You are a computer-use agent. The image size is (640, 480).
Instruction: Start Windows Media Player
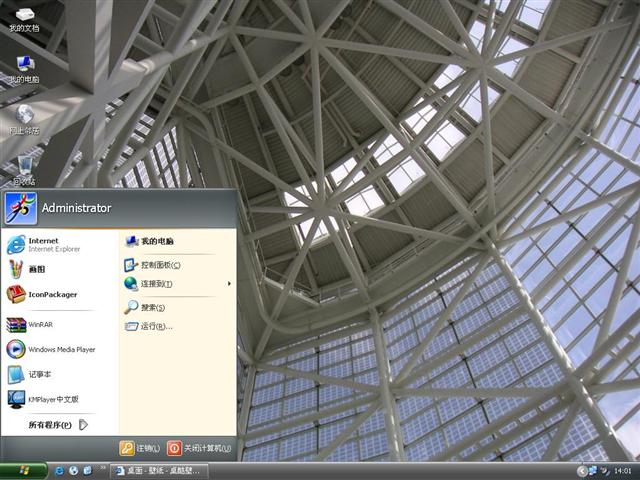[x=60, y=349]
